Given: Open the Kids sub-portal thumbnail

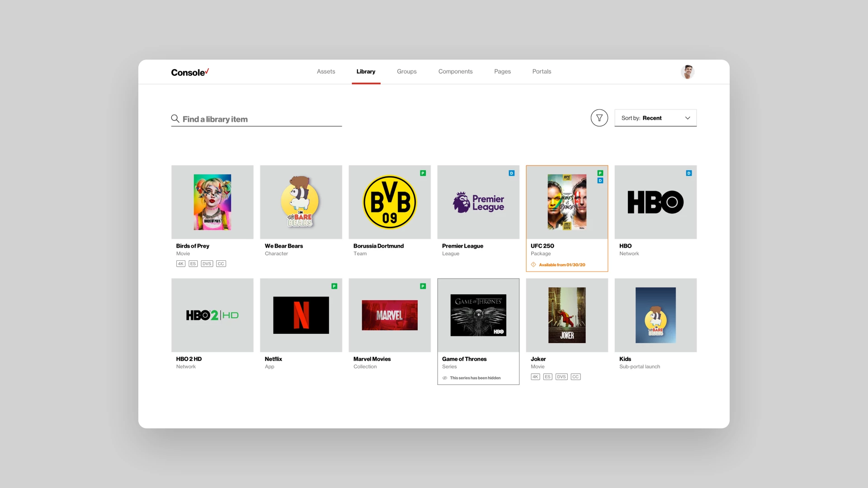Looking at the screenshot, I should pyautogui.click(x=656, y=315).
